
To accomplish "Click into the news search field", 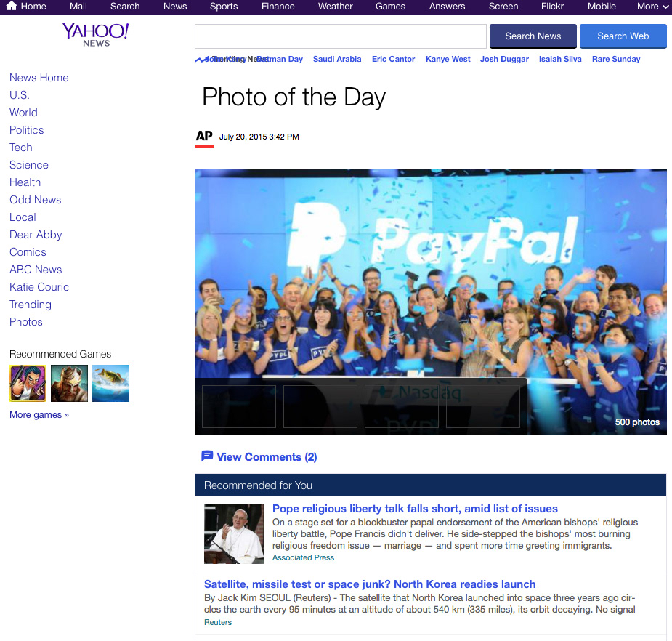I will [341, 36].
